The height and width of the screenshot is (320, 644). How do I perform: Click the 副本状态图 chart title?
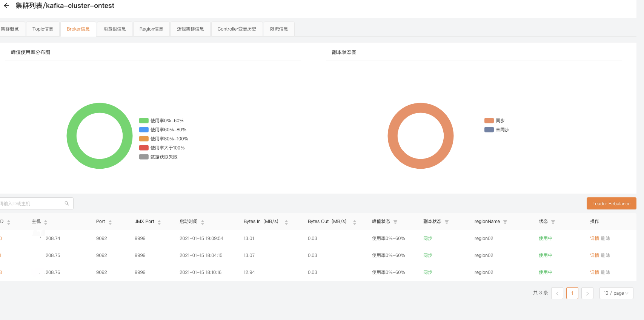[x=344, y=52]
